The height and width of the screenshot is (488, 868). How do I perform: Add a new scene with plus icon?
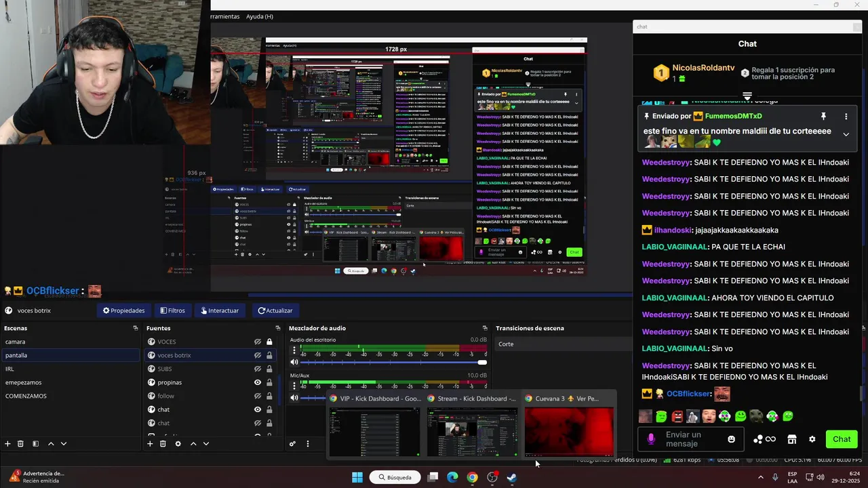pos(7,444)
